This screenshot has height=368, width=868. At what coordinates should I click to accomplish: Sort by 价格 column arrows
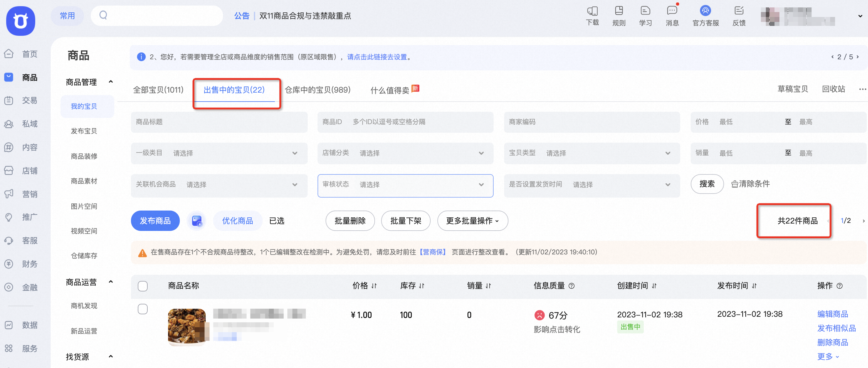click(x=374, y=286)
